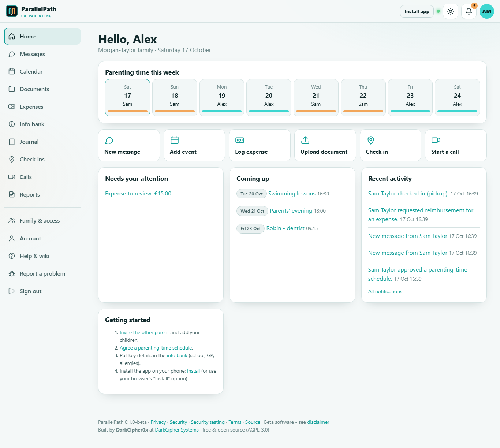Click the Report a problem bug icon
This screenshot has height=448, width=500.
coord(12,274)
